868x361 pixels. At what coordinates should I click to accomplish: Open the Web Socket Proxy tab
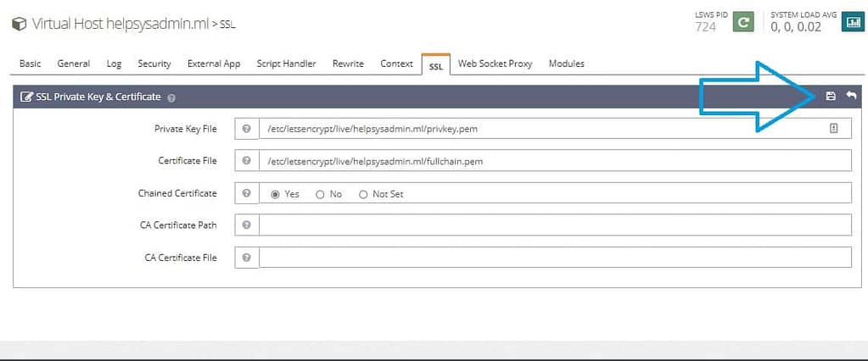pyautogui.click(x=495, y=64)
